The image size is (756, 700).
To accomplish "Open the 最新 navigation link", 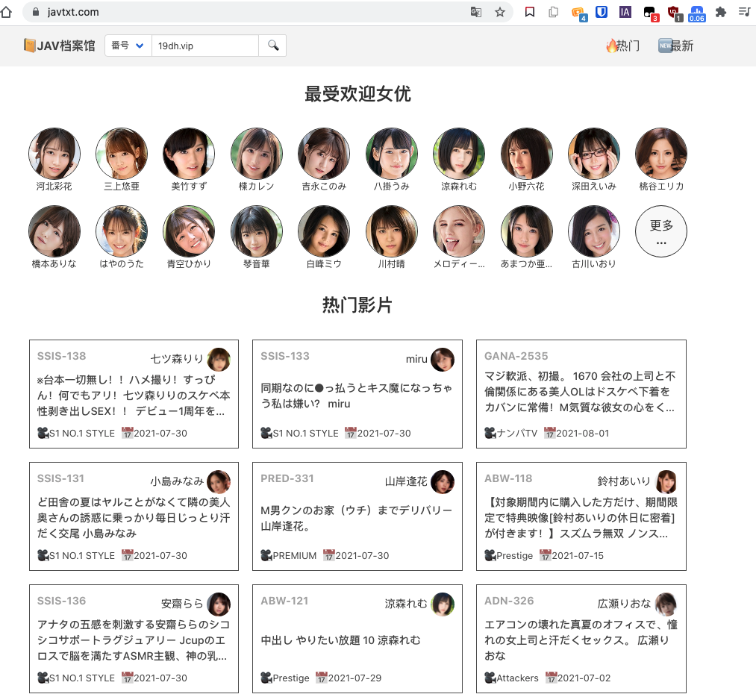I will click(x=676, y=46).
